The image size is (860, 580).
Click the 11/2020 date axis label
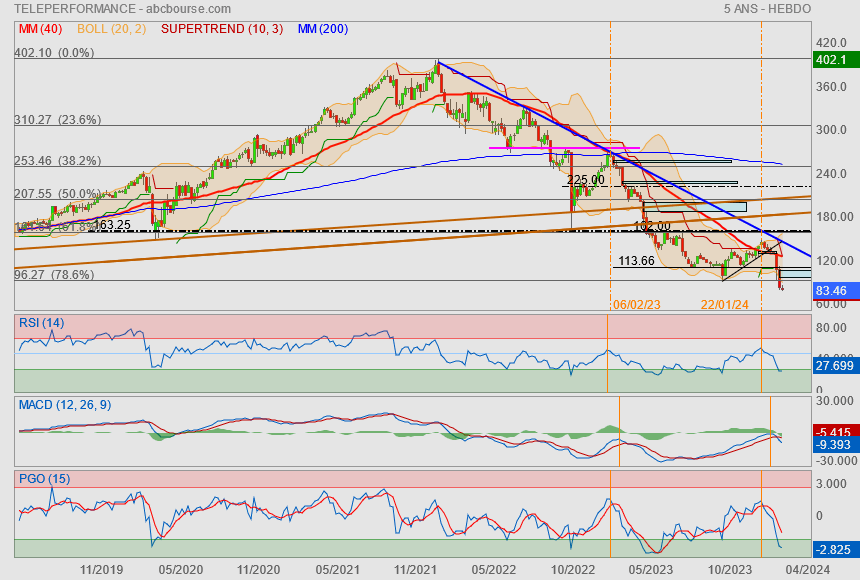[x=258, y=570]
